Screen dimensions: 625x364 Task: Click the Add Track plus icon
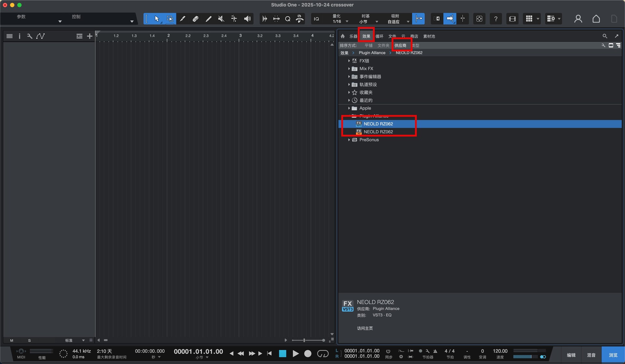(x=90, y=36)
